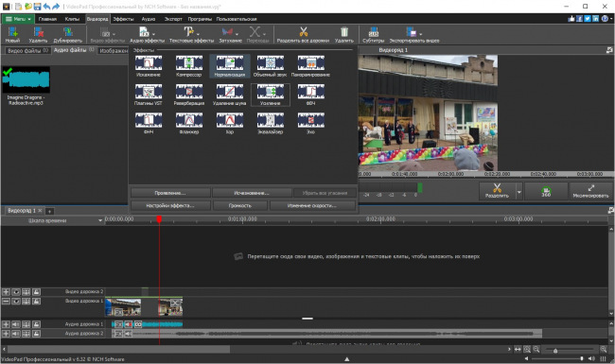Open the Шкала времени dropdown arrow
Image resolution: width=615 pixels, height=364 pixels.
point(100,220)
